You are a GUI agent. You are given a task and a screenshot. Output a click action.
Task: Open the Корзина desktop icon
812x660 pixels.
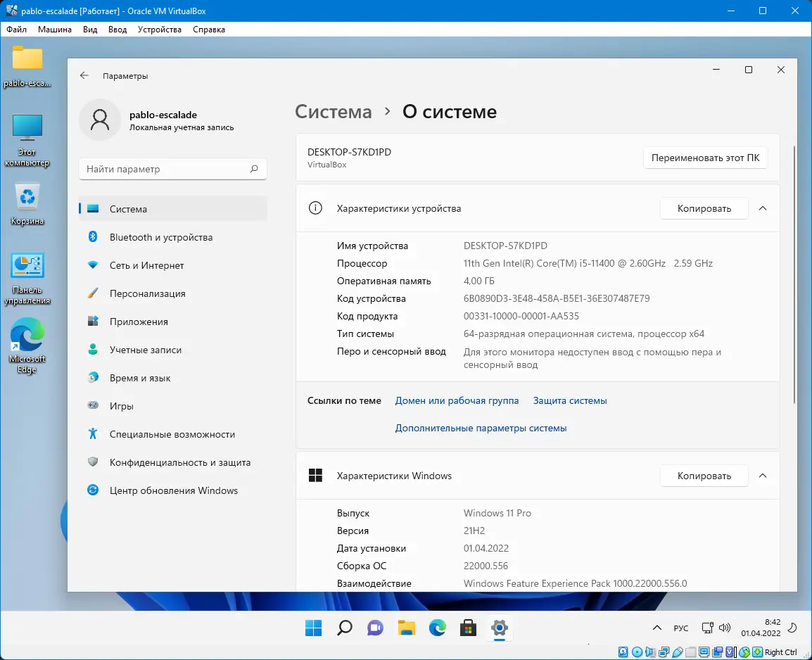(x=27, y=203)
